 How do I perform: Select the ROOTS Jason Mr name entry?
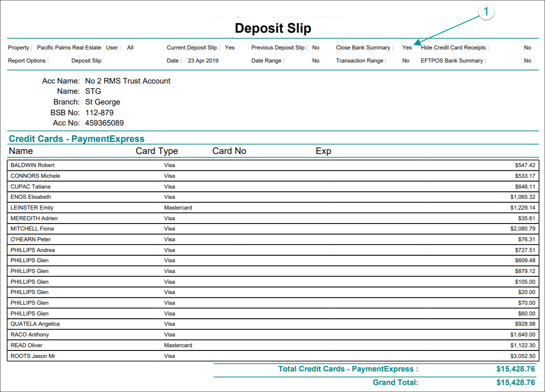pyautogui.click(x=34, y=356)
